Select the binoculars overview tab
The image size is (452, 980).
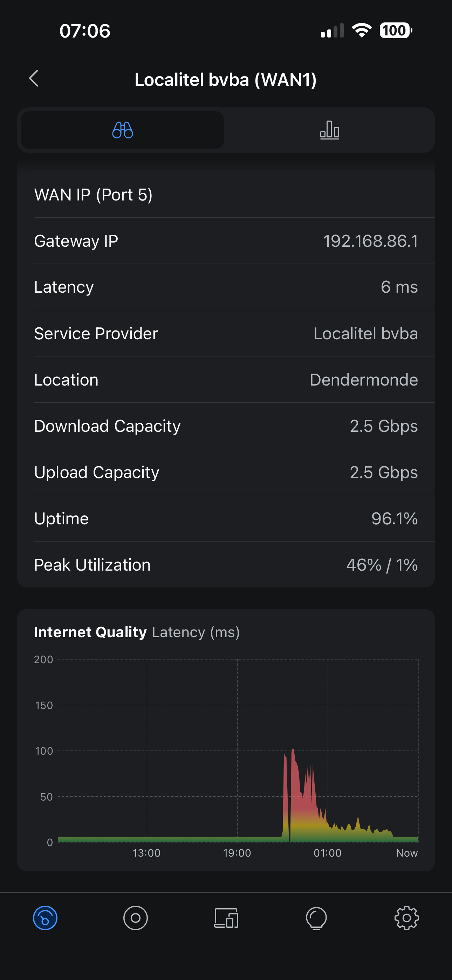(x=123, y=130)
